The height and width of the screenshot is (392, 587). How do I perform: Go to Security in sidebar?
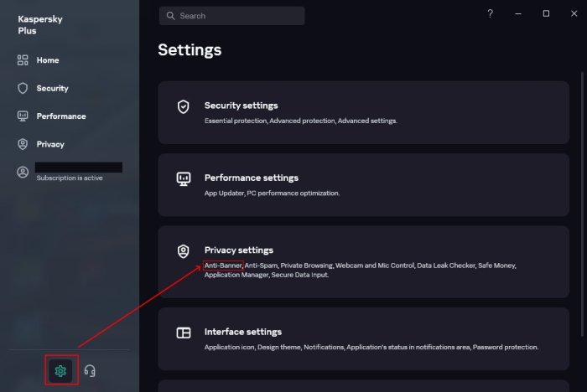click(52, 88)
